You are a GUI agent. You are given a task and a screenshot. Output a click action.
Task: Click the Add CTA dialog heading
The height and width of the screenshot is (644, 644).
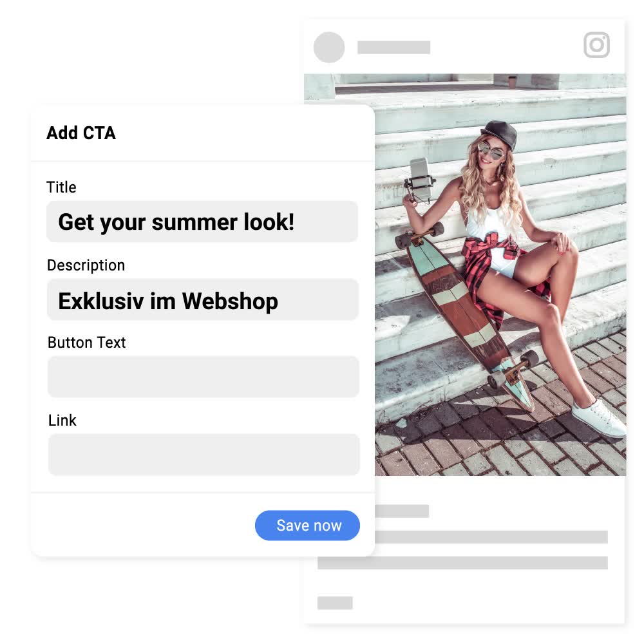[81, 133]
